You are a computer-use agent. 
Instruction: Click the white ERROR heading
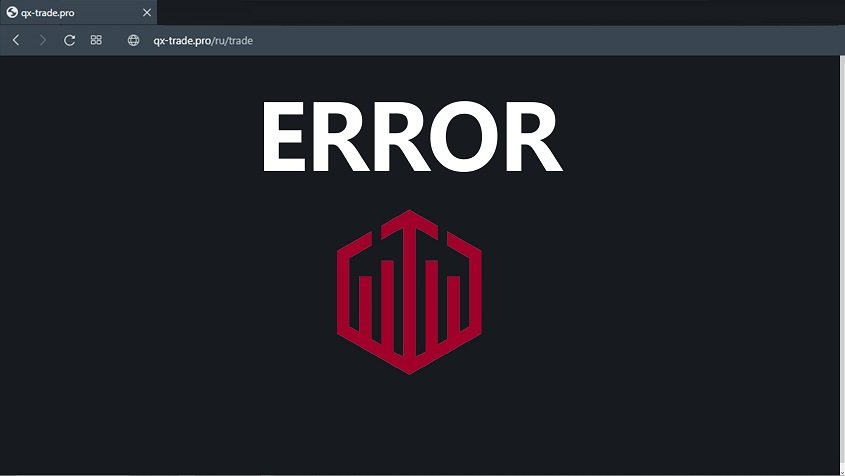(x=412, y=136)
